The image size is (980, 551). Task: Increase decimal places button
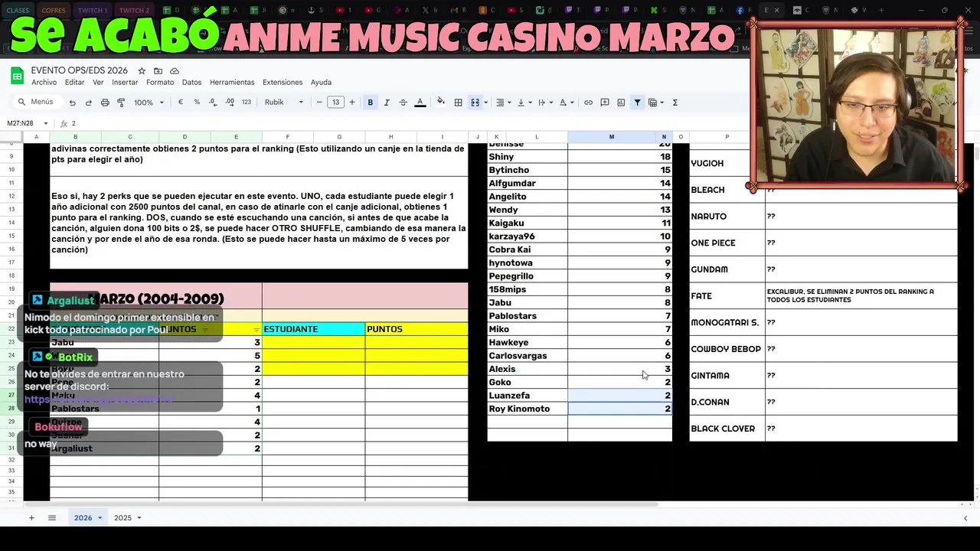[229, 103]
